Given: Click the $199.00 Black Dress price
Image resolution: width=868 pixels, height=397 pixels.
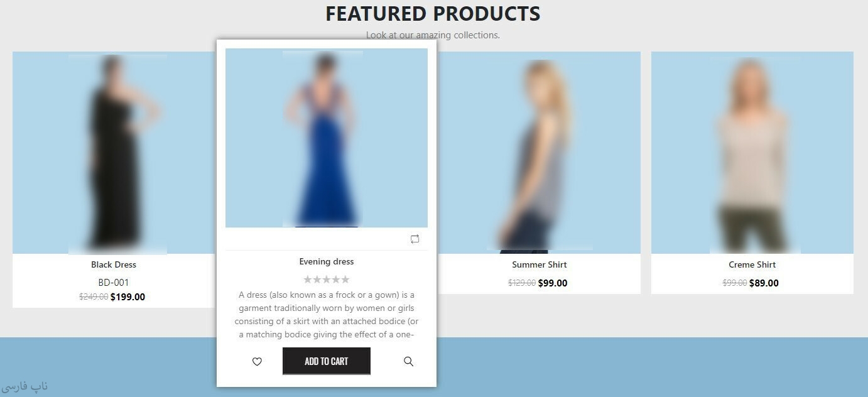Looking at the screenshot, I should coord(127,297).
